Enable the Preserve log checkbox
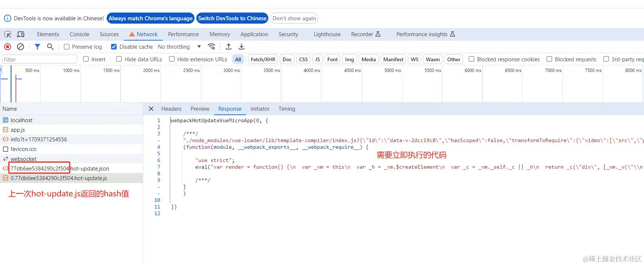Viewport: 644px width, 265px height. (67, 47)
